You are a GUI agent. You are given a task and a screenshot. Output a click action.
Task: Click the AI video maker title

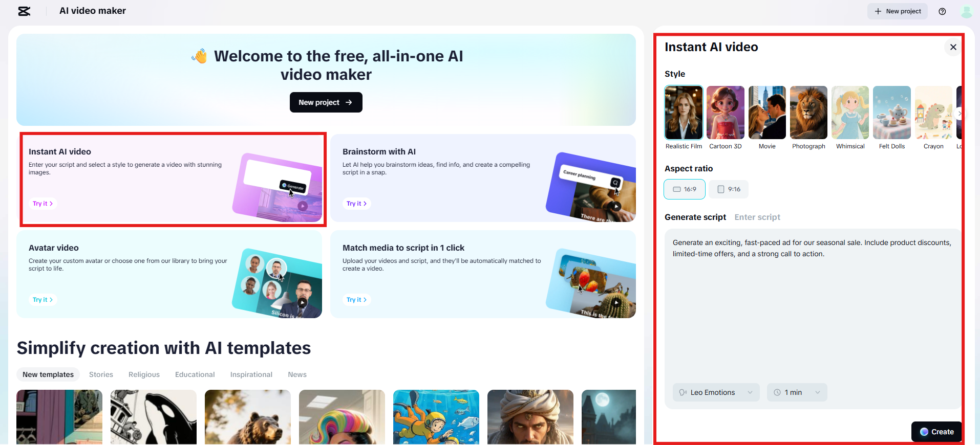tap(93, 11)
